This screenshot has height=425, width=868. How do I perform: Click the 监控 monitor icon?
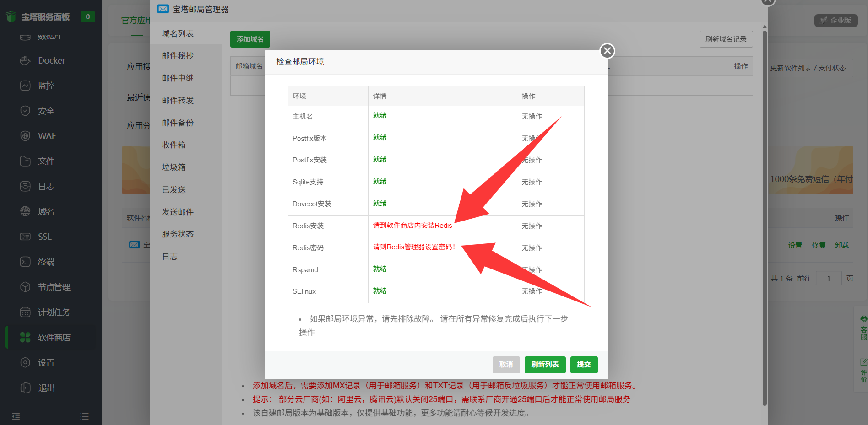(x=25, y=86)
